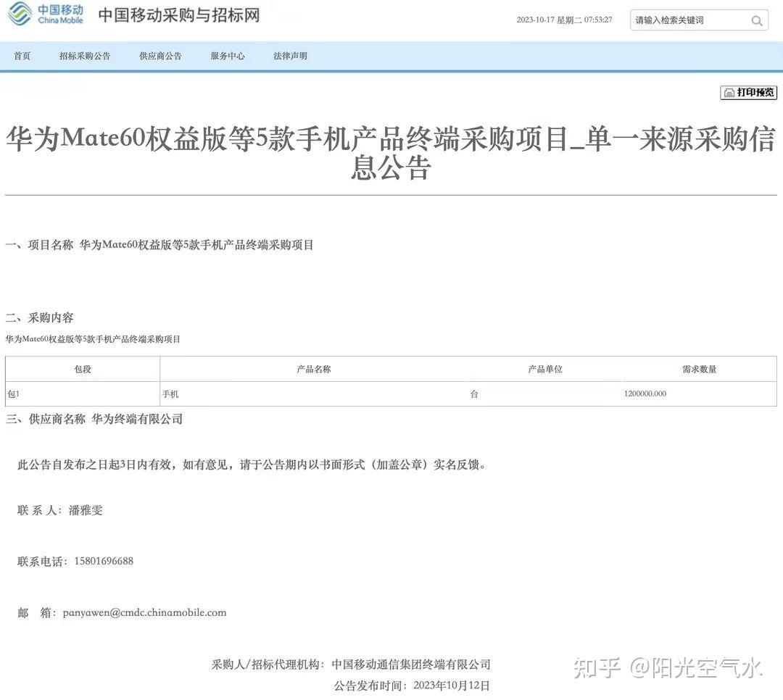Screen dimensions: 783x700
Task: Click the small description line under 采购内容
Action: [93, 340]
